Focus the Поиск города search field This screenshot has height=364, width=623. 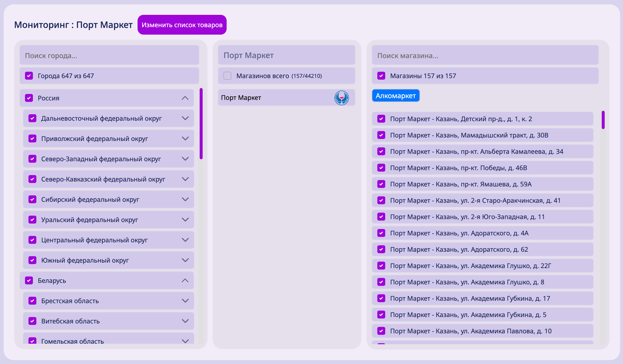point(109,55)
